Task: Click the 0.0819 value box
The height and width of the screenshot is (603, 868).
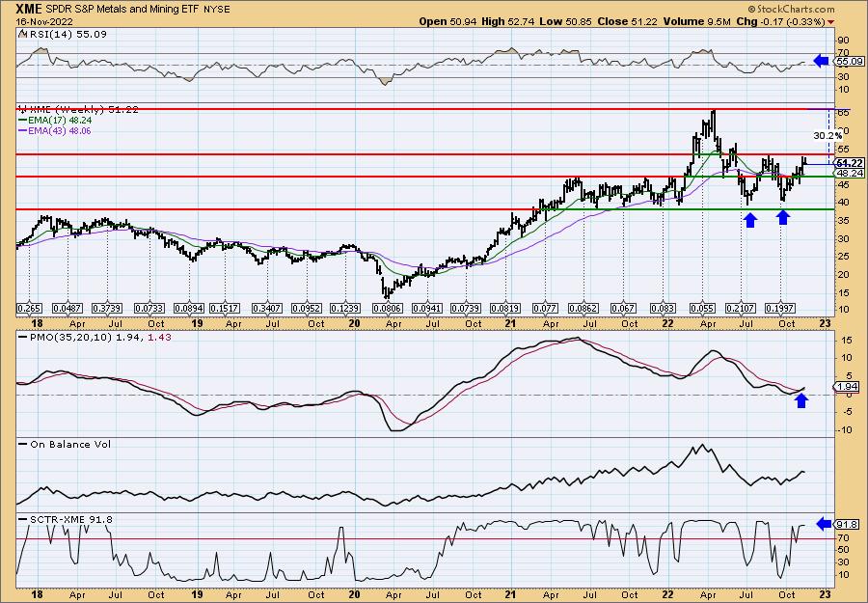Action: tap(505, 308)
